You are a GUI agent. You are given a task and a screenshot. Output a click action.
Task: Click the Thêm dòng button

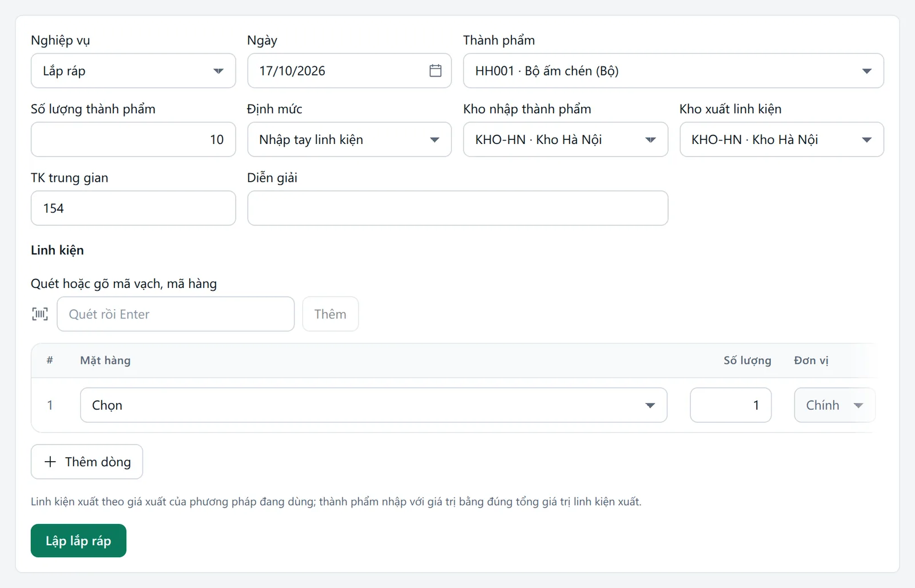[x=87, y=462]
